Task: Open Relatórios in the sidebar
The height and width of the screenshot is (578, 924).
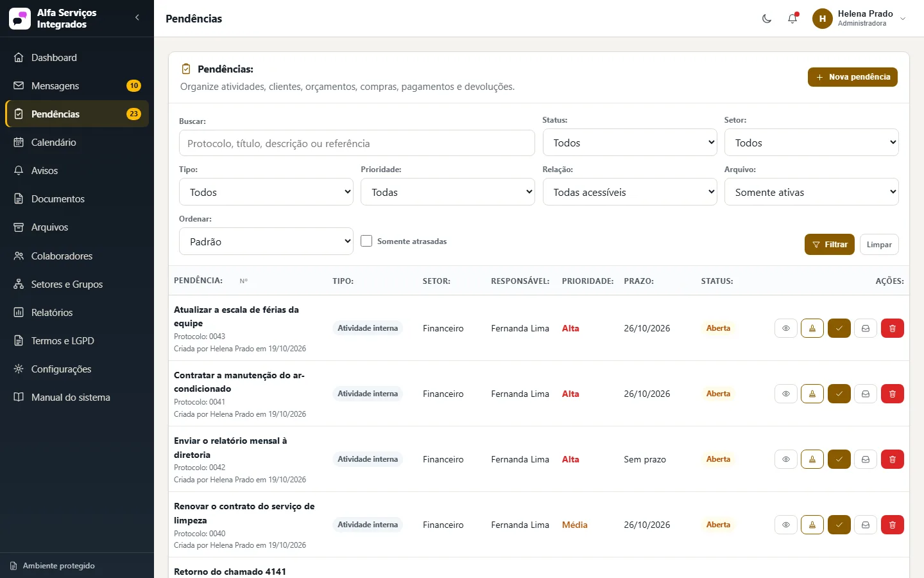Action: [x=77, y=312]
